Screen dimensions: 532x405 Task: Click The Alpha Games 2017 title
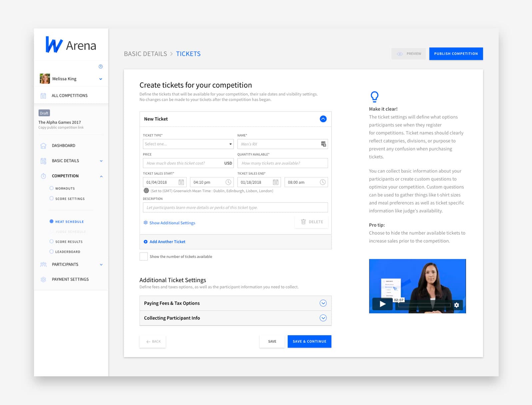pos(60,122)
